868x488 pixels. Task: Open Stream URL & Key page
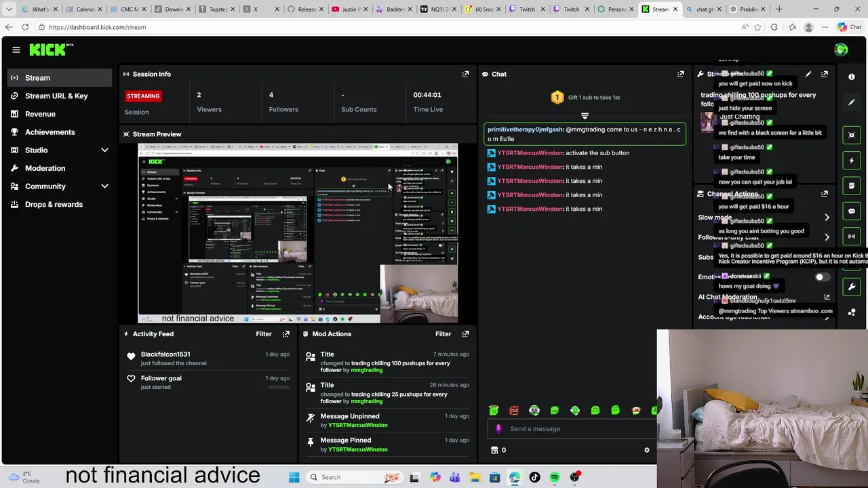pos(60,96)
